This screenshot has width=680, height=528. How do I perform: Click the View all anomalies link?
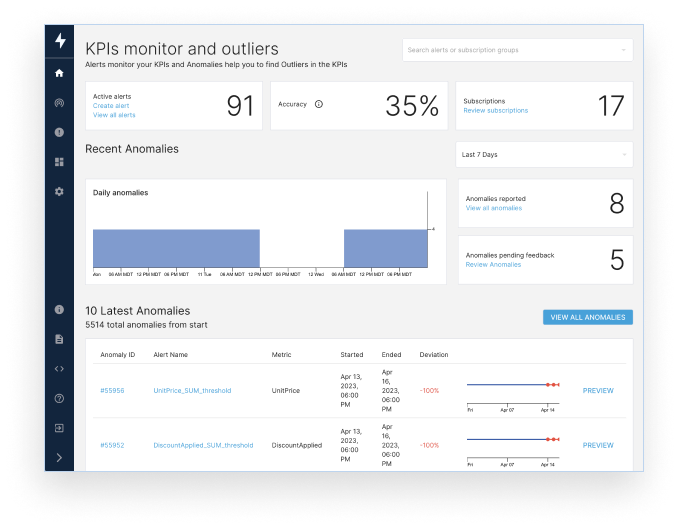(x=494, y=208)
